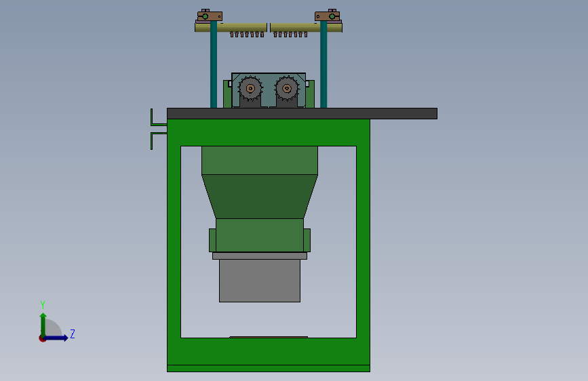Select the light gray motor flange plate
Screen dimensions: 588x381
click(260, 256)
